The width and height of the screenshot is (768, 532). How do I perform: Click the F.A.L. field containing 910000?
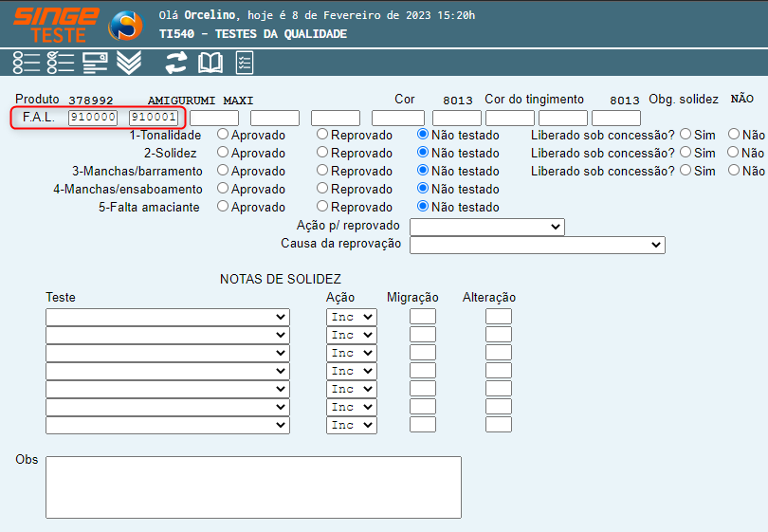(x=93, y=118)
